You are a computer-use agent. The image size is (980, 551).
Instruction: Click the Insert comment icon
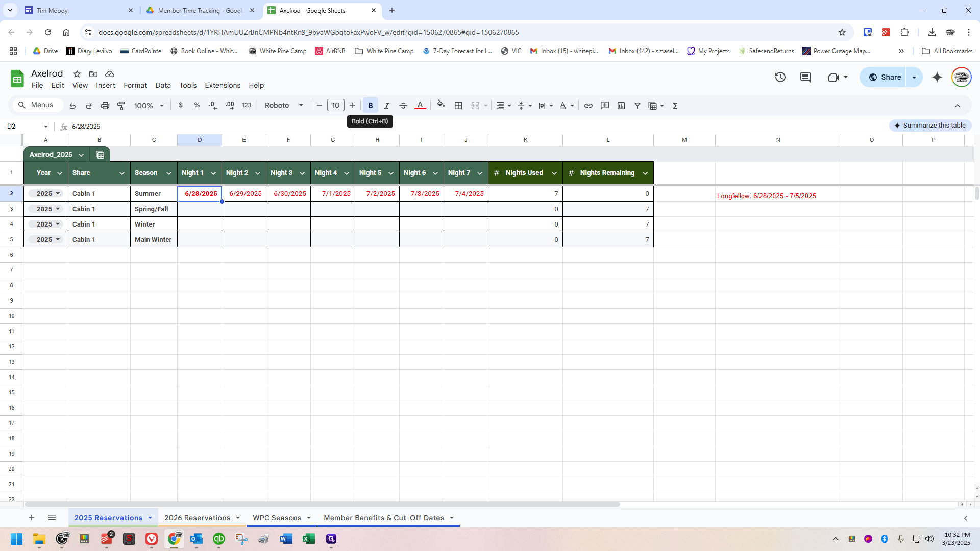[x=605, y=106]
